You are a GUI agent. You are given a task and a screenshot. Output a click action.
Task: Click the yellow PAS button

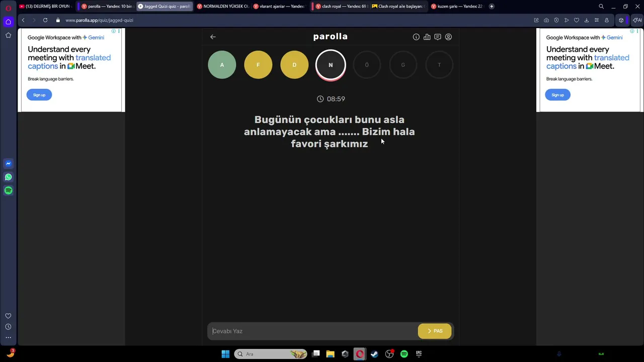[435, 331]
